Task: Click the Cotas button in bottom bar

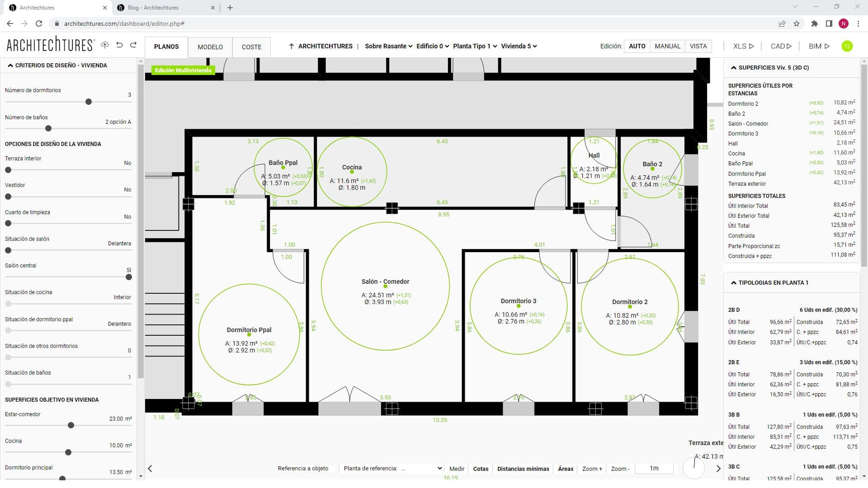Action: tap(481, 469)
